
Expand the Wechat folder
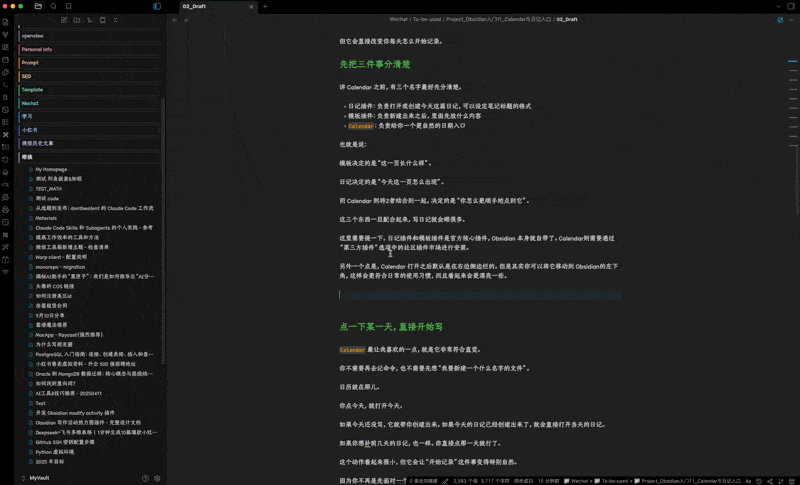tap(90, 103)
